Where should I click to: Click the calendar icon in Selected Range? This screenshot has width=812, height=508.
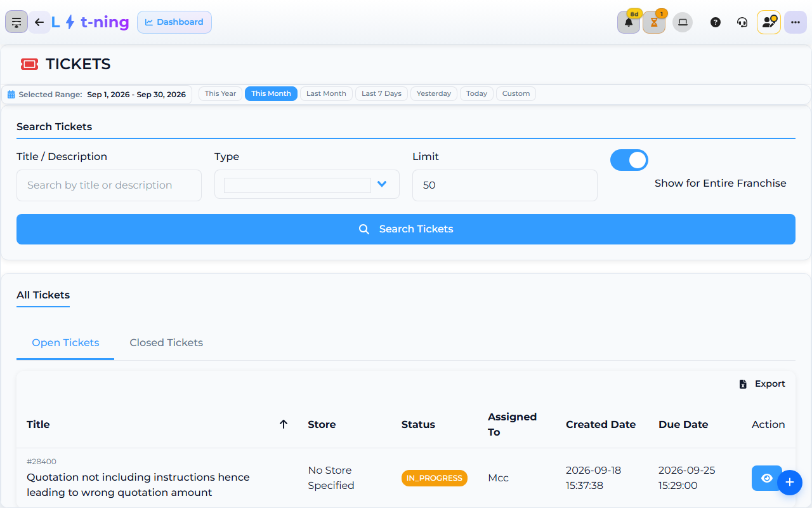point(11,95)
